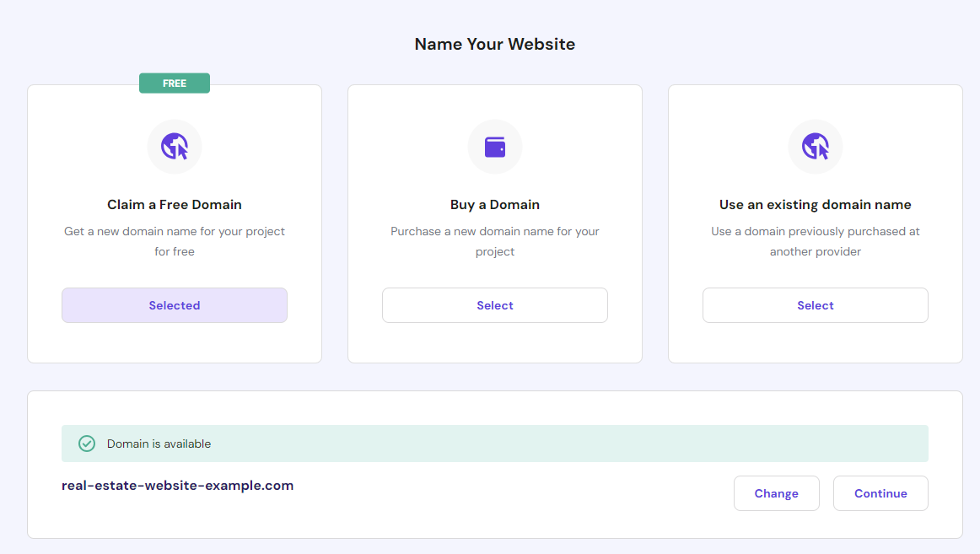Click the FREE badge on the first card
The image size is (980, 554).
[x=175, y=83]
